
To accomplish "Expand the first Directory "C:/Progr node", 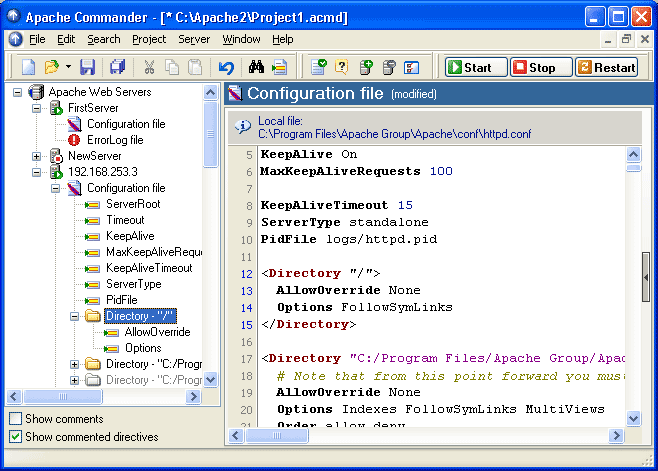I will pos(74,364).
